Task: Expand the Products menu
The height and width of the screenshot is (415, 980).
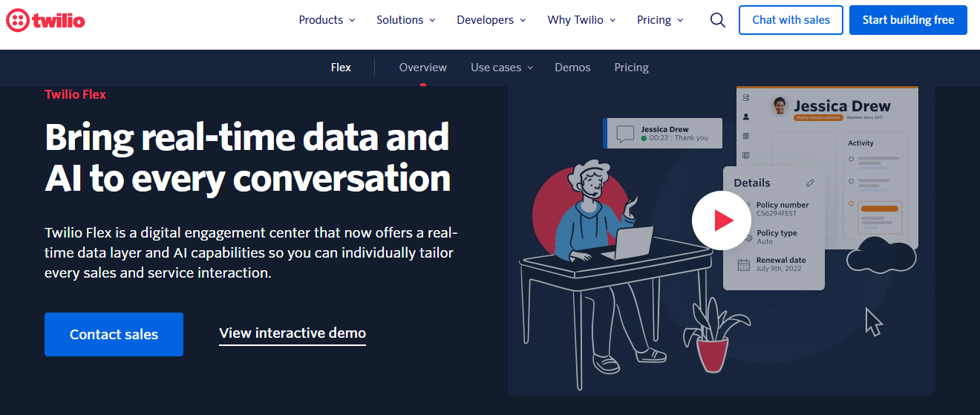Action: [x=327, y=20]
